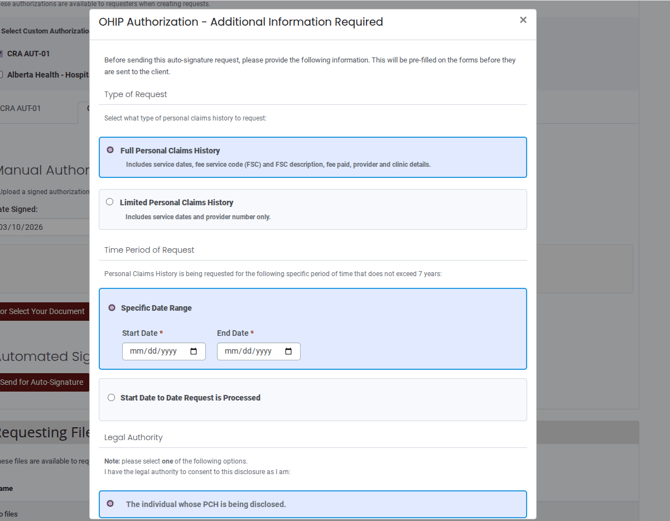Open the End Date calendar picker icon
The height and width of the screenshot is (521, 670).
289,351
